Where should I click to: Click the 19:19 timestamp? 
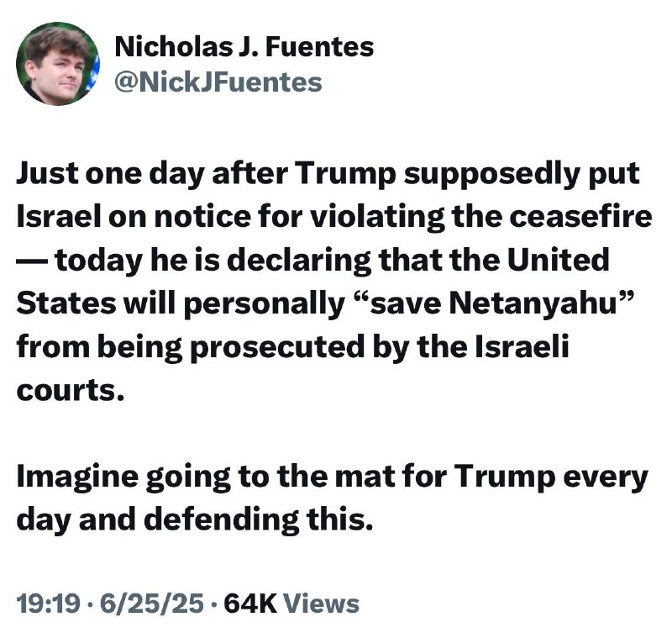[49, 604]
